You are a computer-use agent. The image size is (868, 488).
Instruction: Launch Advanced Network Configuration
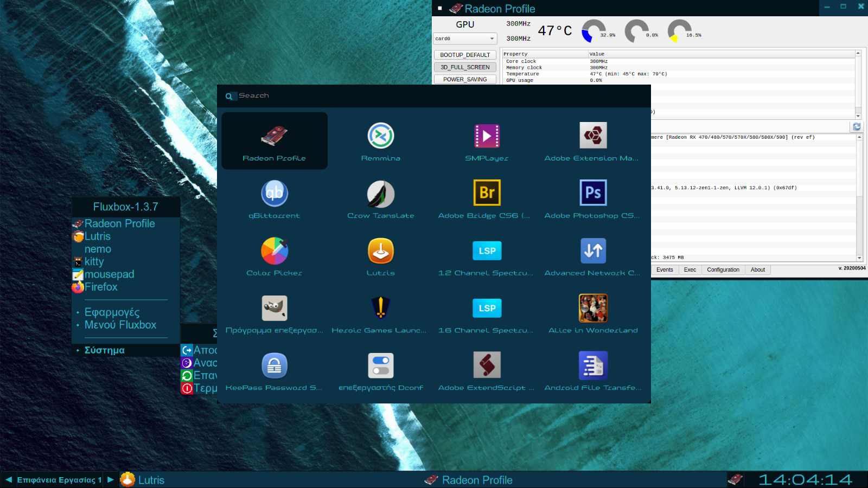[593, 256]
